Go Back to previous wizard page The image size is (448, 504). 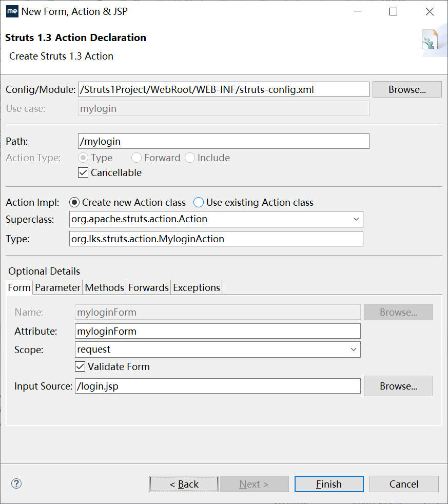[x=184, y=484]
